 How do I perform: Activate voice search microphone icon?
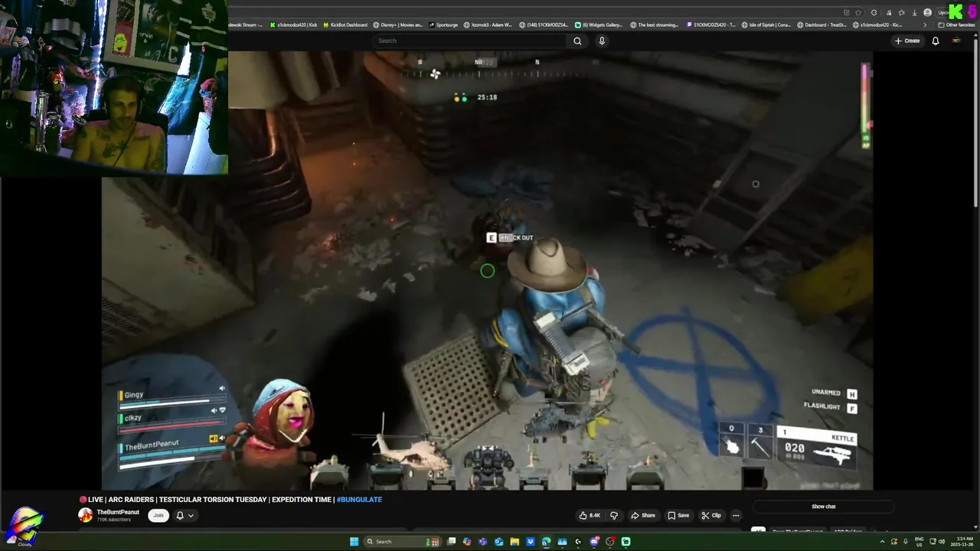point(602,41)
